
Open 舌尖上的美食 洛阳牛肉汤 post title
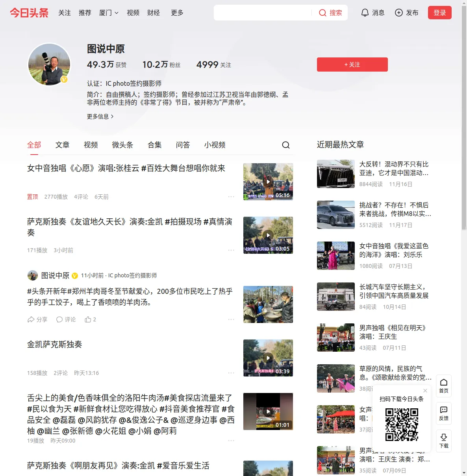pyautogui.click(x=131, y=414)
